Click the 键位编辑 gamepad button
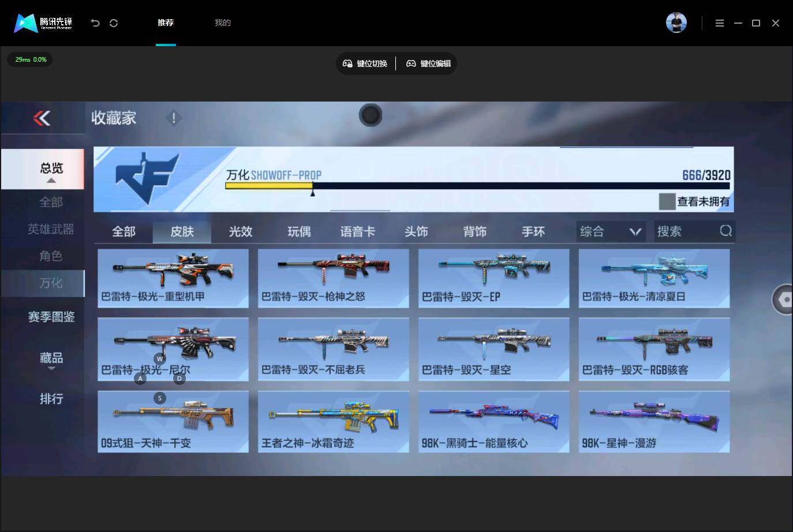Screen dimensions: 793x532 429,63
